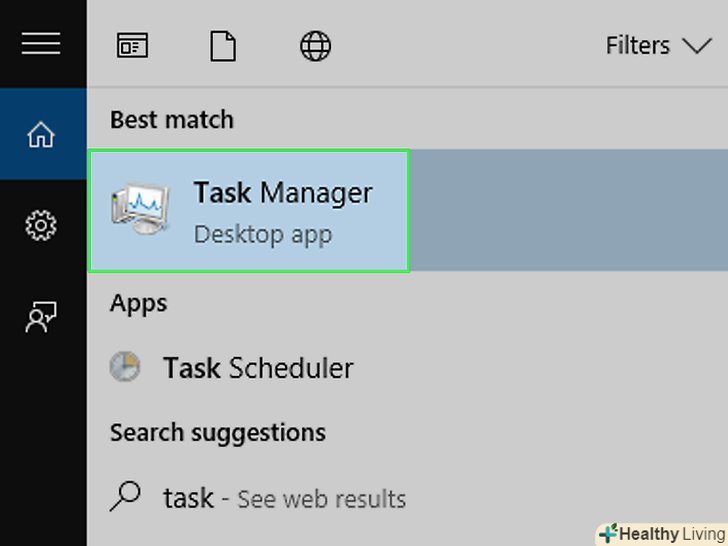This screenshot has height=546, width=728.
Task: Click the magnifier icon beside task suggestion
Action: pyautogui.click(x=126, y=495)
